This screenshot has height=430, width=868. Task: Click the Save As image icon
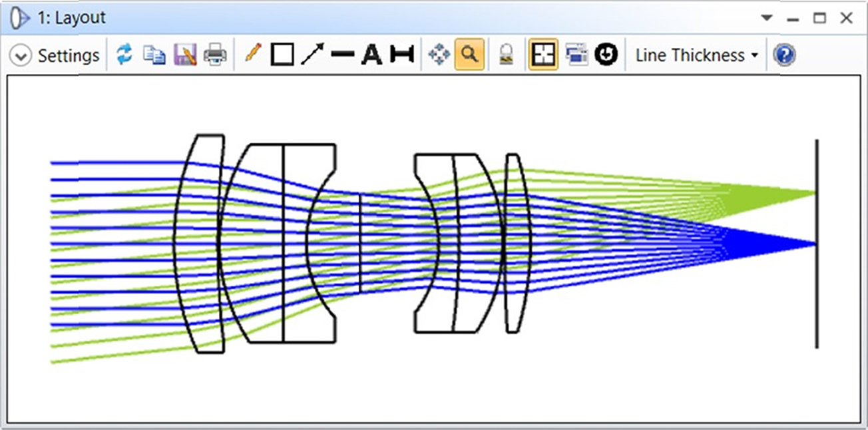pos(185,55)
